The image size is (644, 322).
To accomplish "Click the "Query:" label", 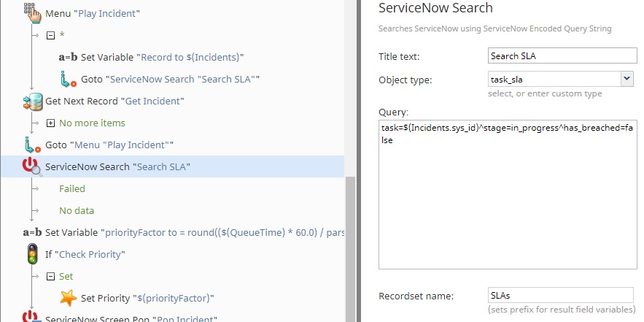I will (x=393, y=112).
